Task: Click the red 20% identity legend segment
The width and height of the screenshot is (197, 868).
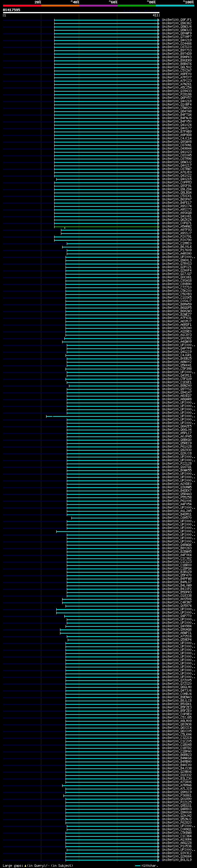Action: click(x=22, y=6)
